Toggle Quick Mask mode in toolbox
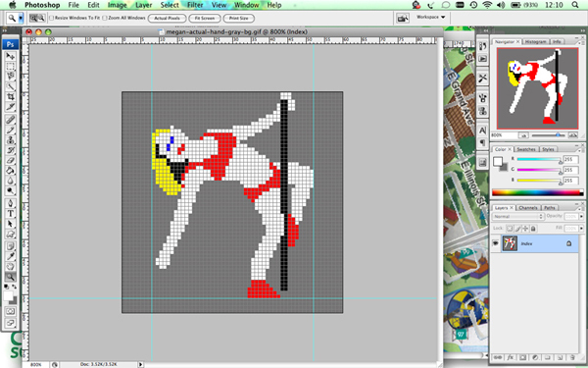588x368 pixels. (11, 311)
